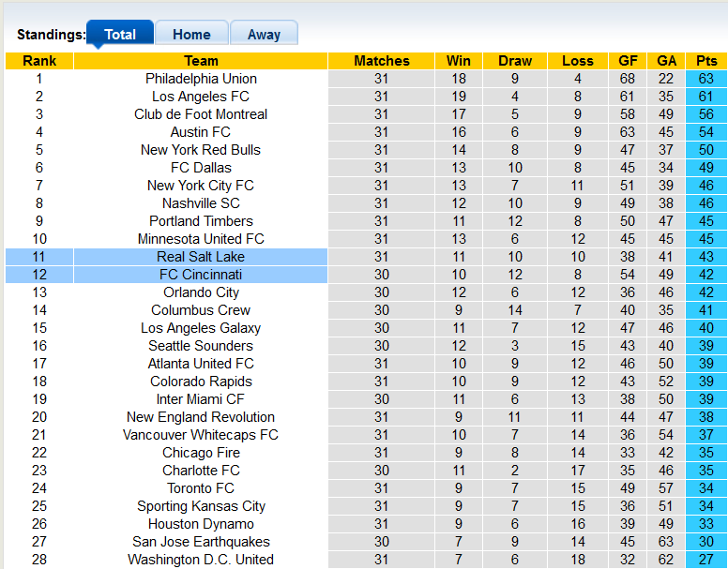Switch to the Home standings tab
This screenshot has height=569, width=728.
[191, 35]
